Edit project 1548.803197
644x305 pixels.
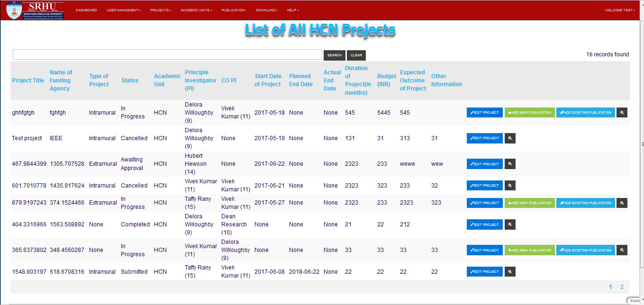[x=485, y=272]
